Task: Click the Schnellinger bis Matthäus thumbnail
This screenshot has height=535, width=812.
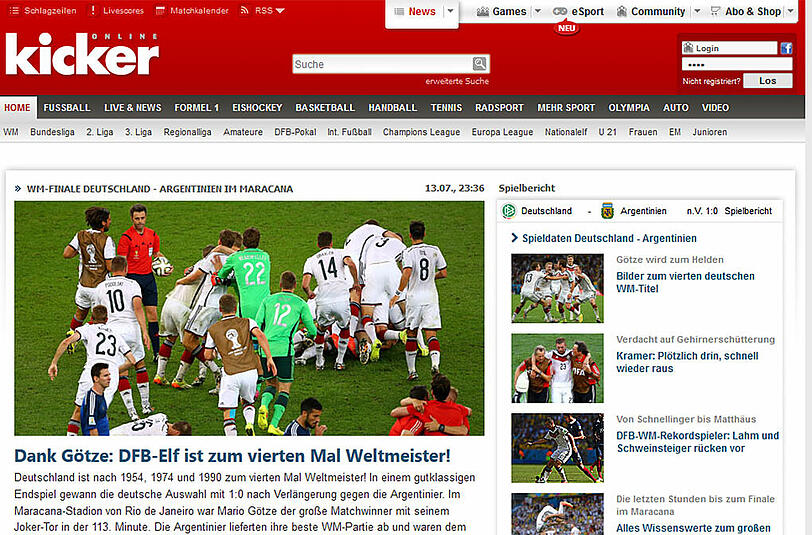Action: click(x=557, y=448)
